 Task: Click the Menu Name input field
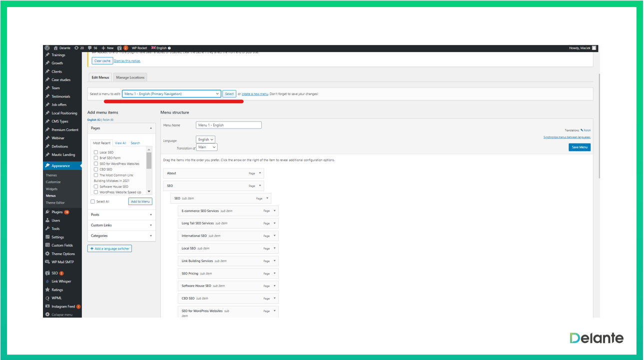click(228, 125)
